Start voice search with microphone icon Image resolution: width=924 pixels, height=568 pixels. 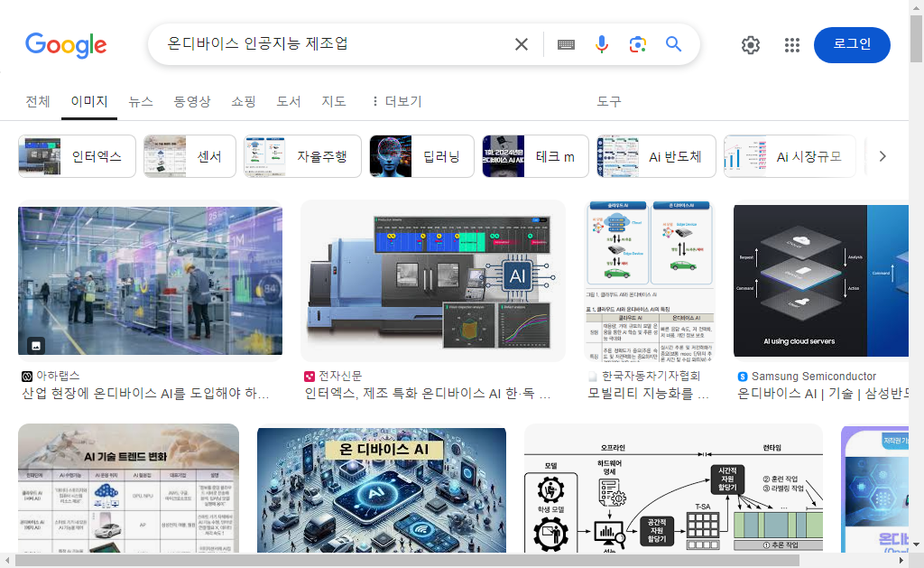[x=601, y=44]
